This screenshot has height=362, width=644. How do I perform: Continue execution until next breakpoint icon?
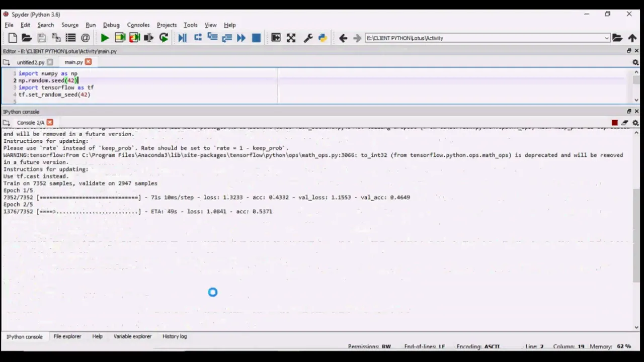pyautogui.click(x=242, y=38)
